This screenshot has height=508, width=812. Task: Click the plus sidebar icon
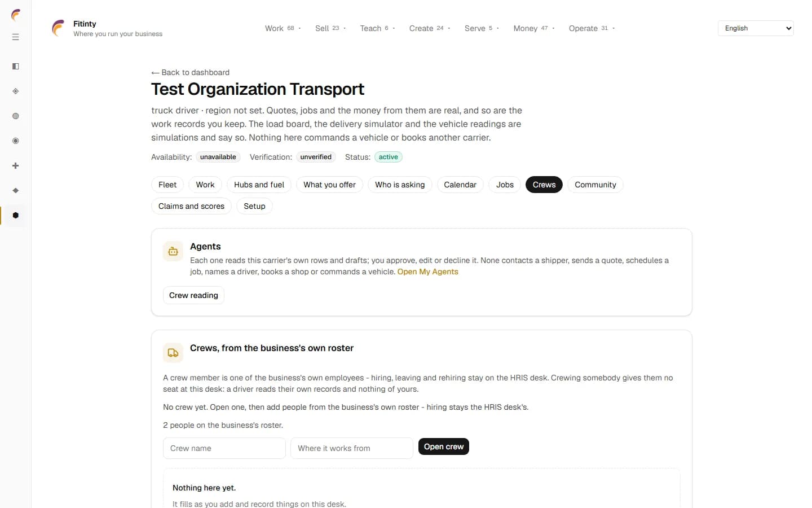tap(16, 166)
